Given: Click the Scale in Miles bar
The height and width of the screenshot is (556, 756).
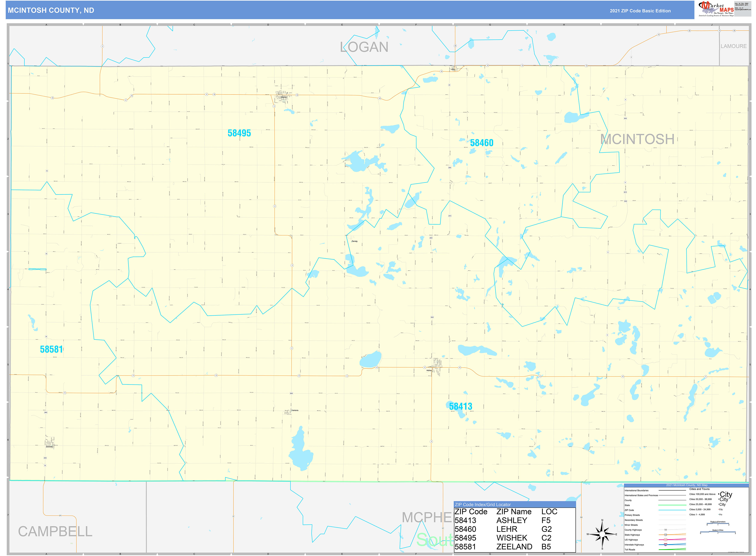Looking at the screenshot, I should [718, 532].
